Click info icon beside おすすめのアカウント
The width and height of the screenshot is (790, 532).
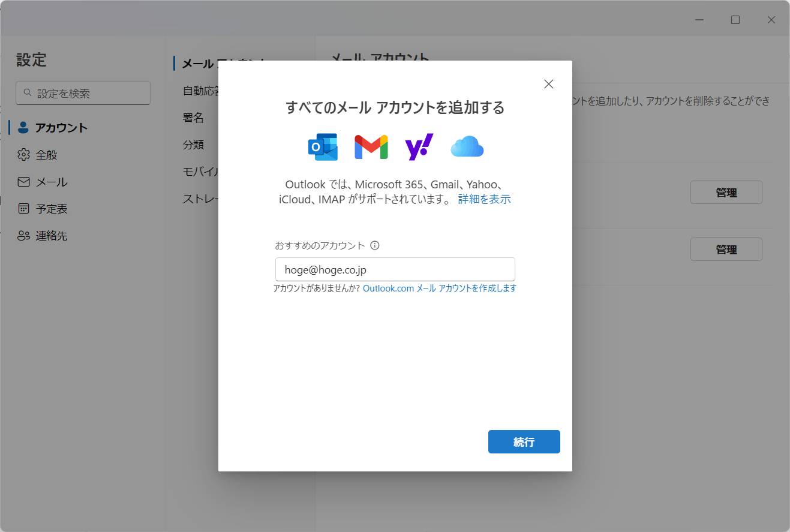[x=375, y=245]
